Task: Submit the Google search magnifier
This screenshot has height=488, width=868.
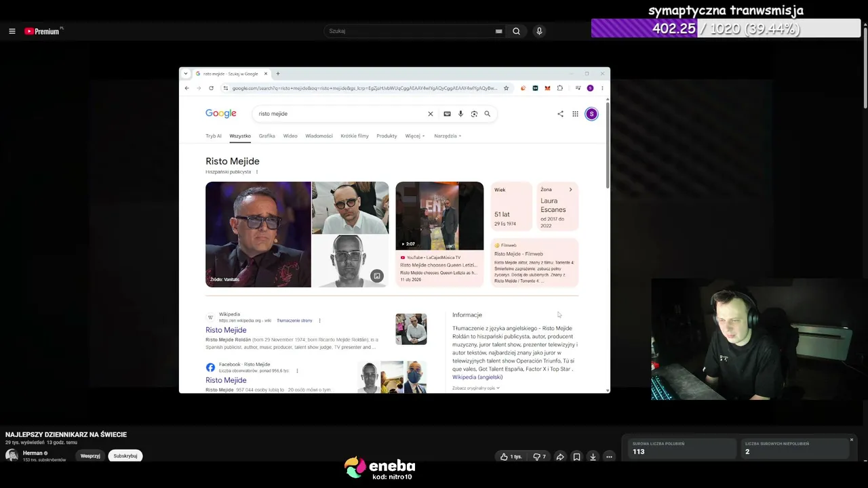Action: 487,114
